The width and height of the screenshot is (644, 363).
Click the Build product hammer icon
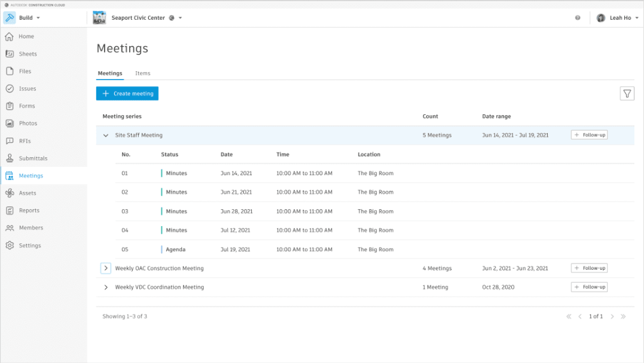click(10, 18)
